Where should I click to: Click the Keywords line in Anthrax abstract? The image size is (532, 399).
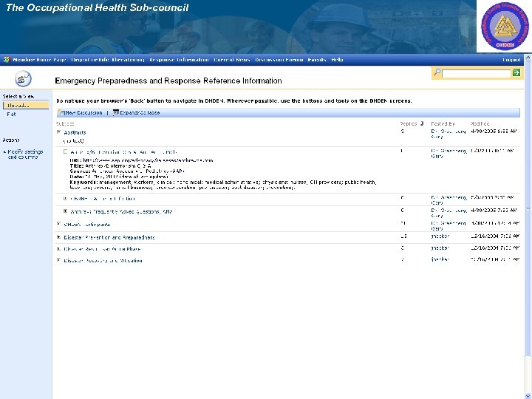tap(223, 185)
